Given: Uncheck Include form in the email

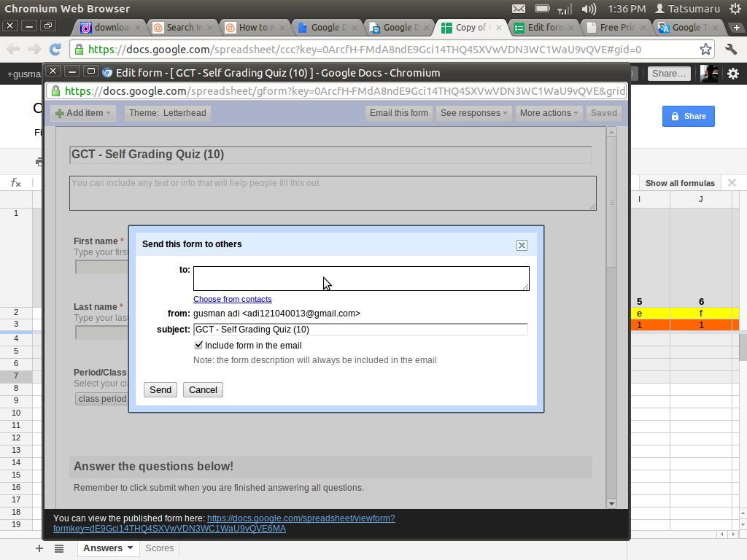Looking at the screenshot, I should 198,345.
